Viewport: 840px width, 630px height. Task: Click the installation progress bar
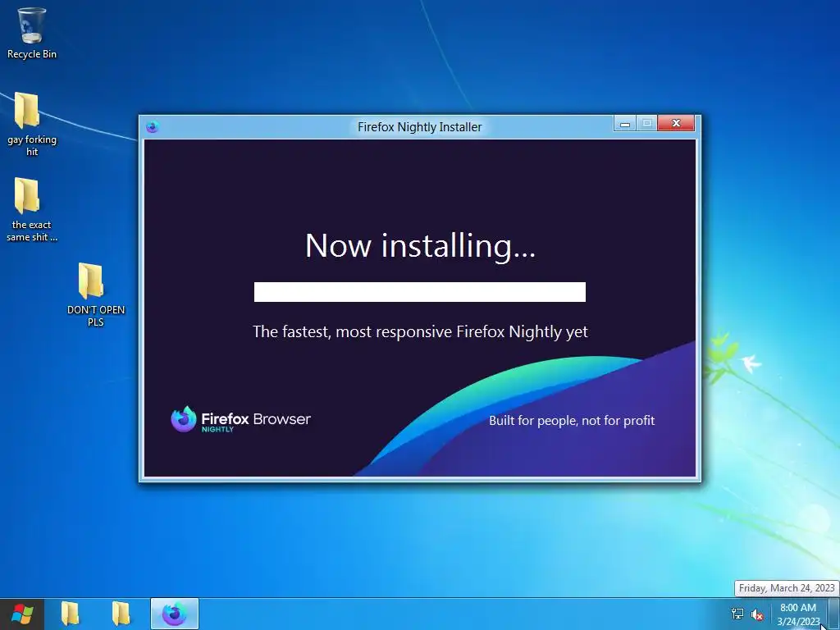point(419,292)
